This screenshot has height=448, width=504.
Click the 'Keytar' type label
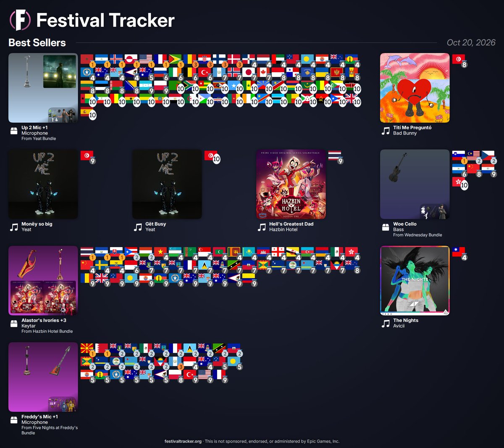pos(29,326)
